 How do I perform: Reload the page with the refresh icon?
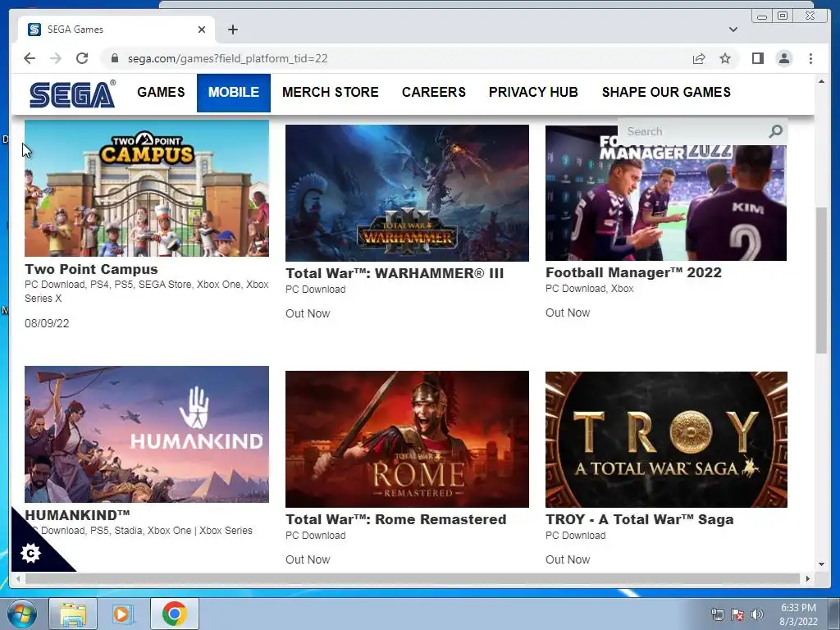pos(82,58)
